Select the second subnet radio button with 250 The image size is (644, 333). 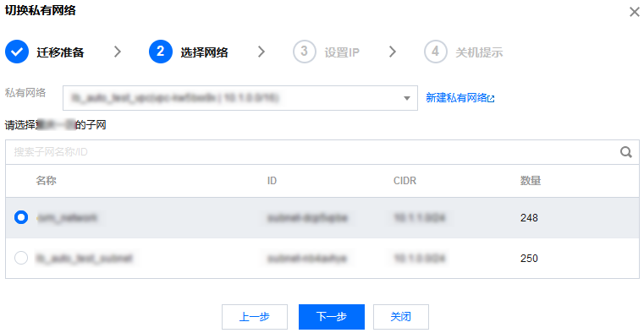pyautogui.click(x=21, y=258)
